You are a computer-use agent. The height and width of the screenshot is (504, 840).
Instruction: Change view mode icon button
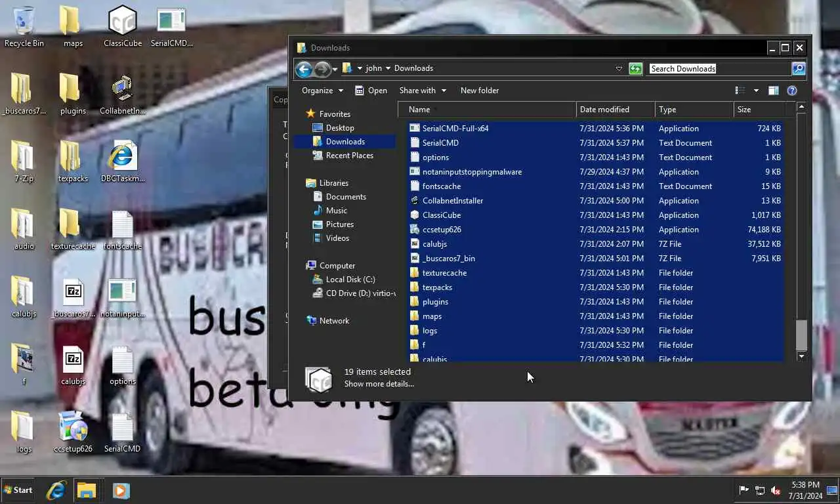click(x=740, y=91)
